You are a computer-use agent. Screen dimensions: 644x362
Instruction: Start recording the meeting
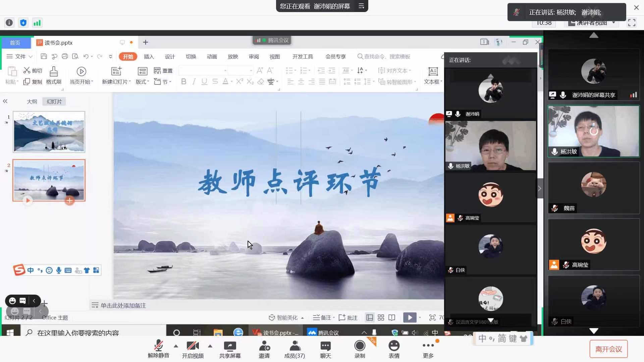pos(360,346)
